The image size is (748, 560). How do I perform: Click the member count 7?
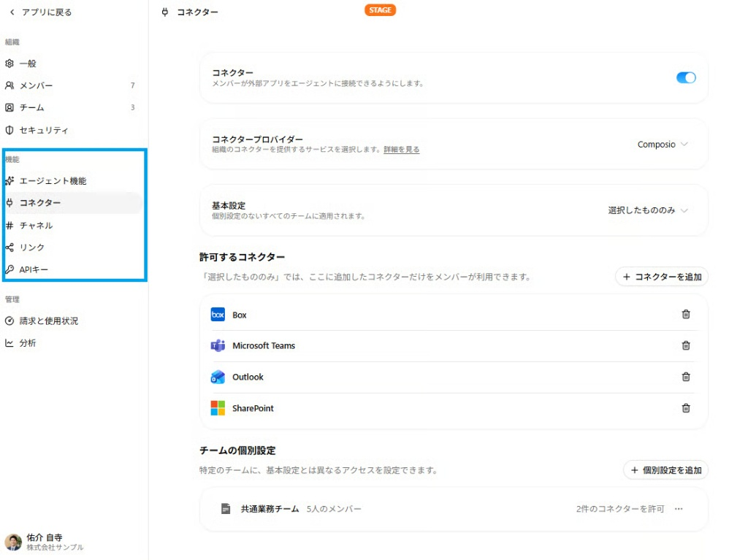(133, 85)
